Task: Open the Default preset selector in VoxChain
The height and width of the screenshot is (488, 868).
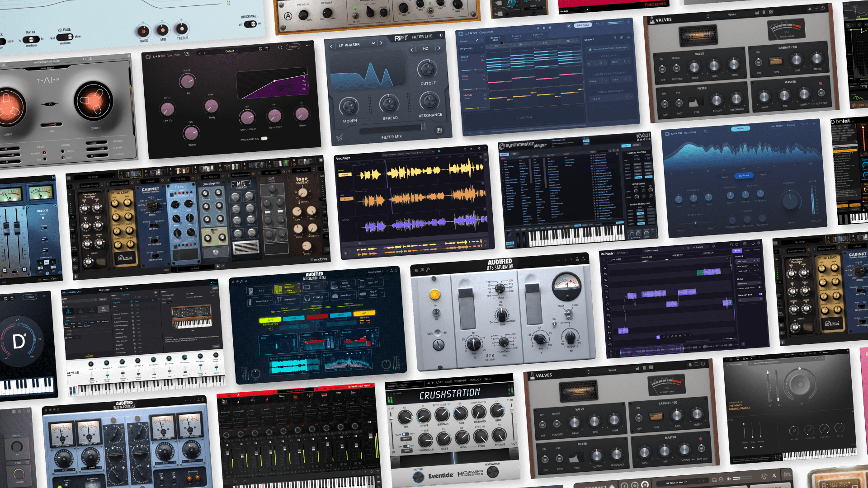Action: [231, 51]
